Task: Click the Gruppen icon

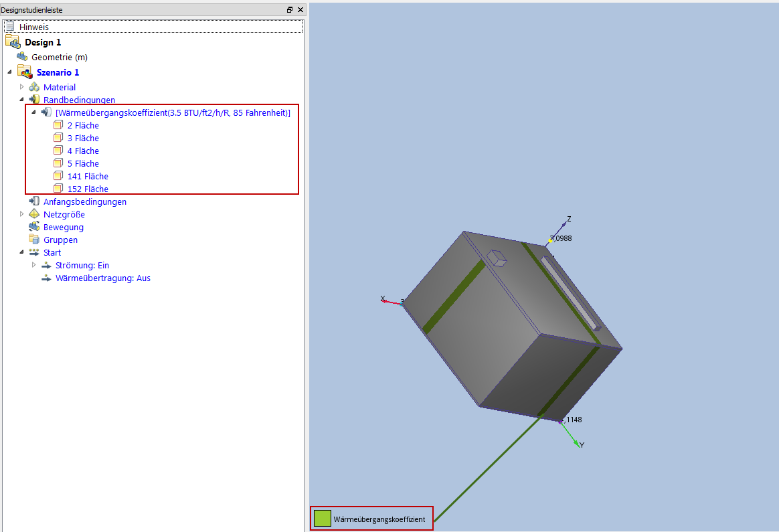Action: coord(34,240)
